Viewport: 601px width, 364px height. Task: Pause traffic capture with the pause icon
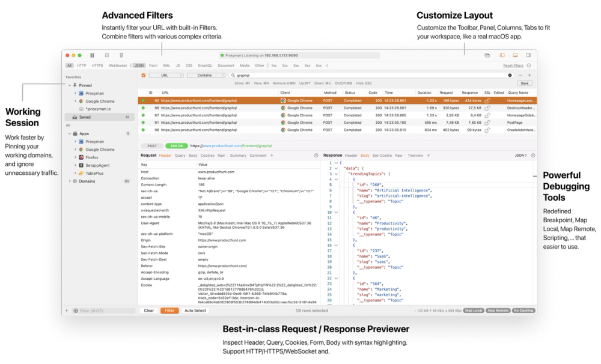pyautogui.click(x=92, y=55)
